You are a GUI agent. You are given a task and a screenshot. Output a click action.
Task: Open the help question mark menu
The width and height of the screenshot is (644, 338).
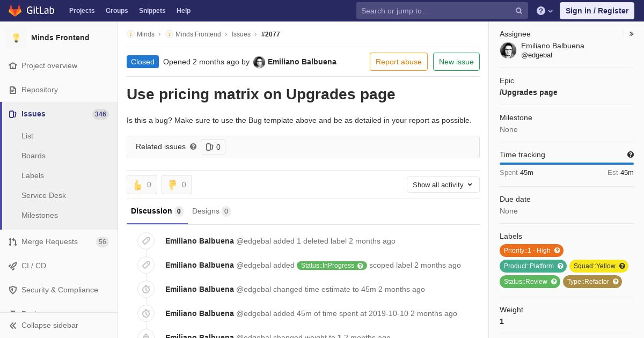coord(545,11)
